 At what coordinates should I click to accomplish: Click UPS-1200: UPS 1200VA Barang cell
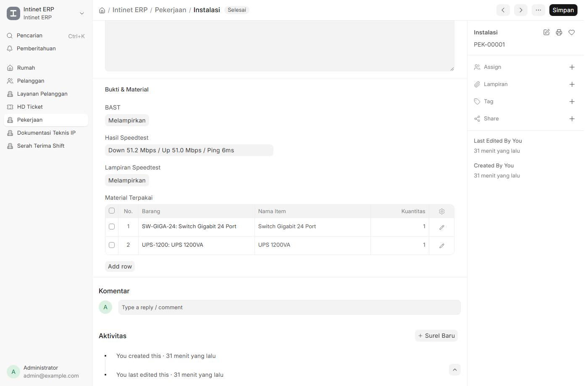point(197,245)
